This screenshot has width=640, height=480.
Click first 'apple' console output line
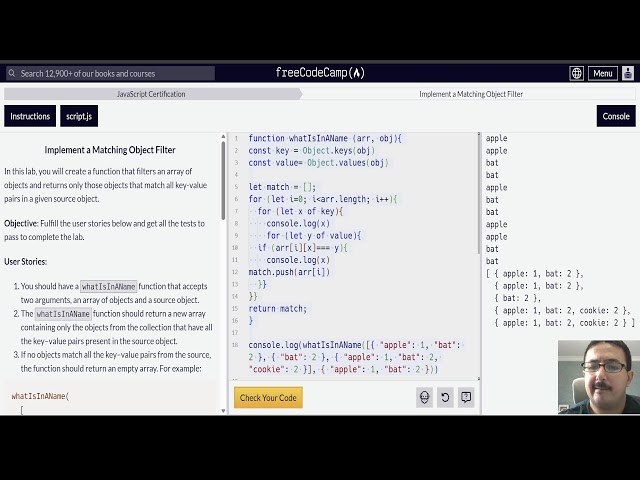coord(496,138)
